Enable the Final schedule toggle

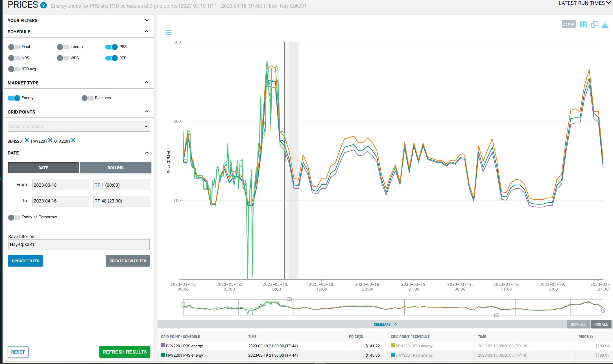coord(14,47)
